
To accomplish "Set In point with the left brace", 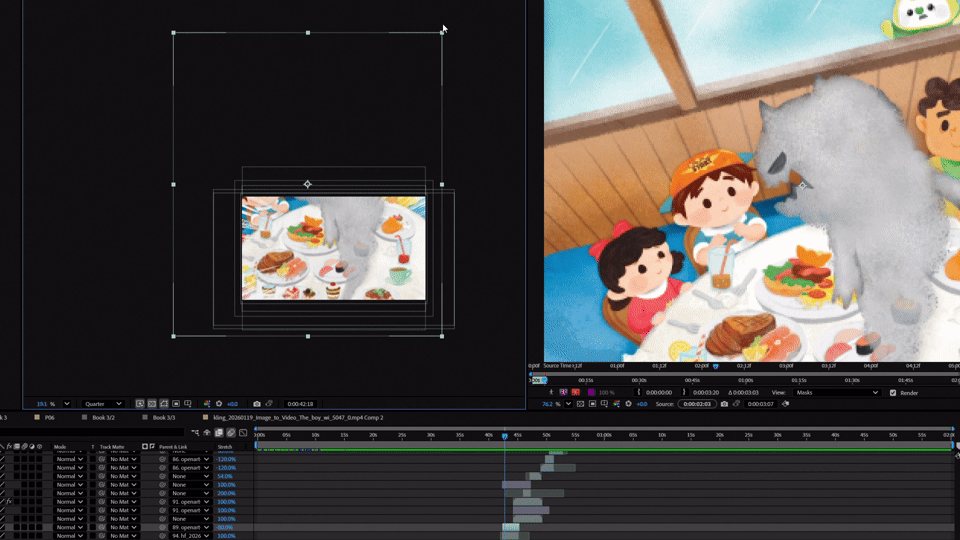I will 639,392.
